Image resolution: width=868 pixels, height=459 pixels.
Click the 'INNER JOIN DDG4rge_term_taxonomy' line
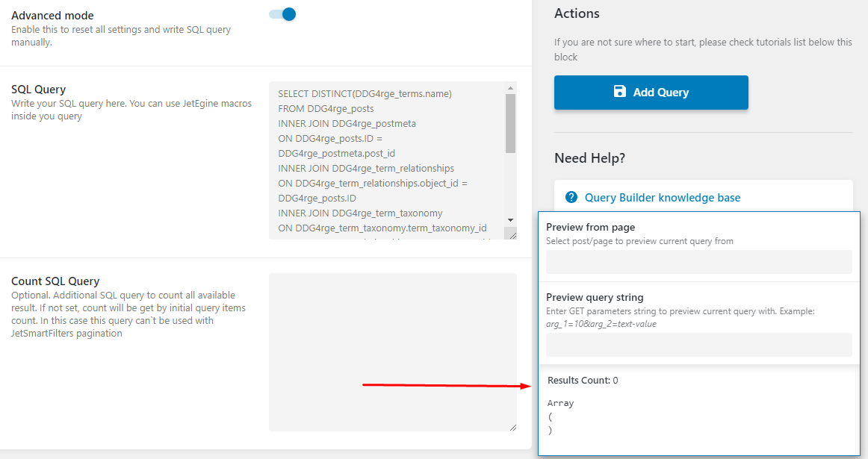360,213
